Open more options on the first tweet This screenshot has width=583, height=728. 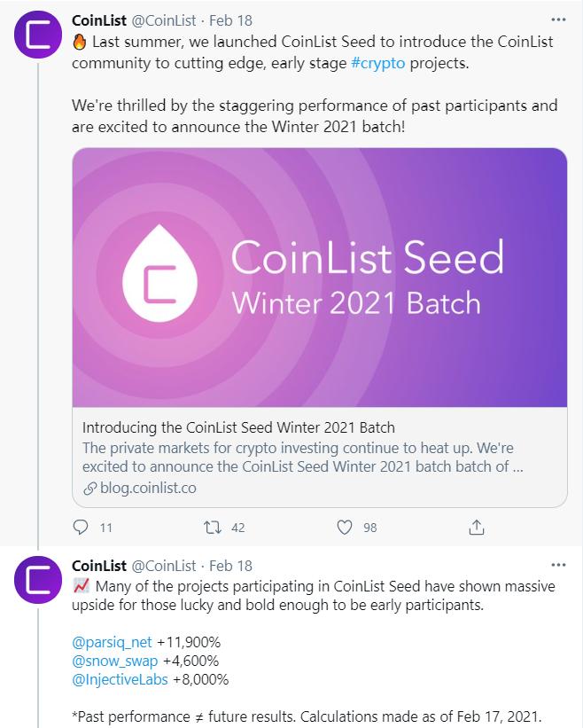pyautogui.click(x=558, y=20)
